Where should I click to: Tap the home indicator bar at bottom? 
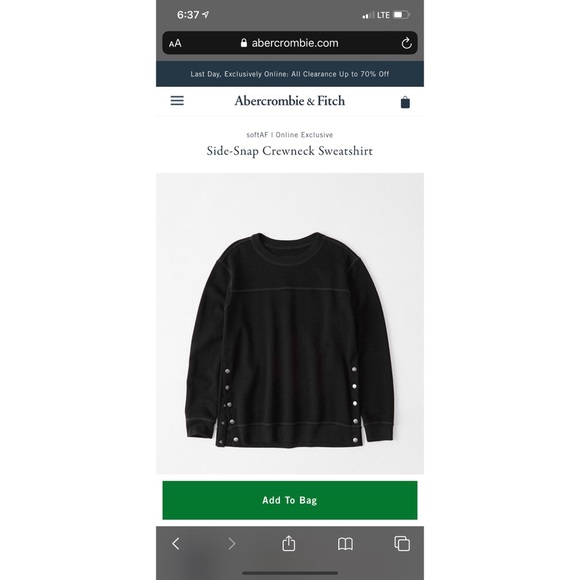coord(290,573)
